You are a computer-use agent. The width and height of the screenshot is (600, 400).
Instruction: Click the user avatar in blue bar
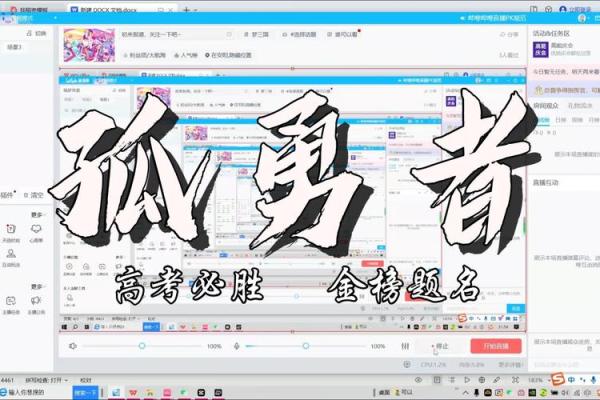[582, 18]
